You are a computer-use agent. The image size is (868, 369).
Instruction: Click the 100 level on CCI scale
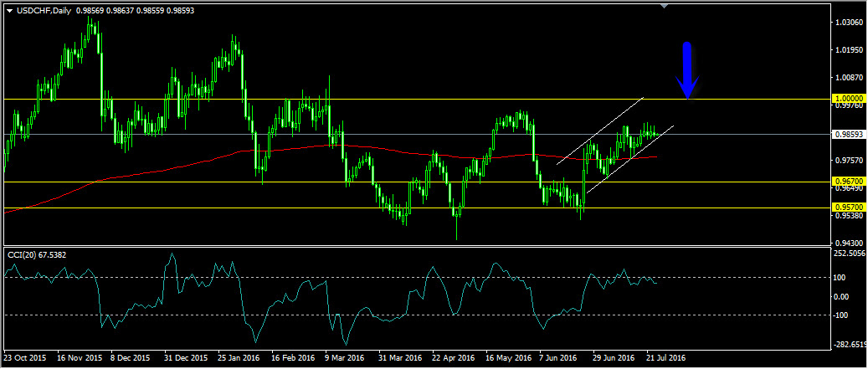842,278
